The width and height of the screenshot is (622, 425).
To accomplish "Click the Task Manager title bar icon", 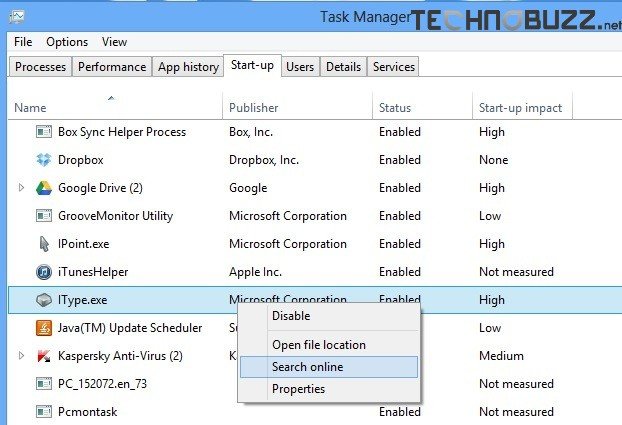I will point(17,17).
